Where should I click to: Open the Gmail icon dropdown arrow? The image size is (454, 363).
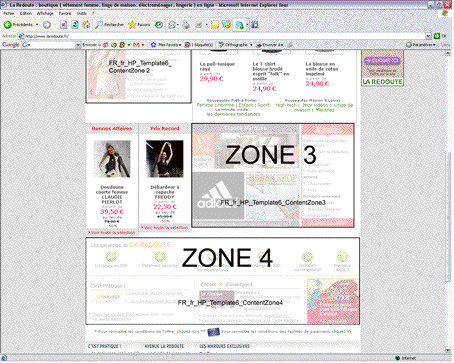[x=143, y=45]
